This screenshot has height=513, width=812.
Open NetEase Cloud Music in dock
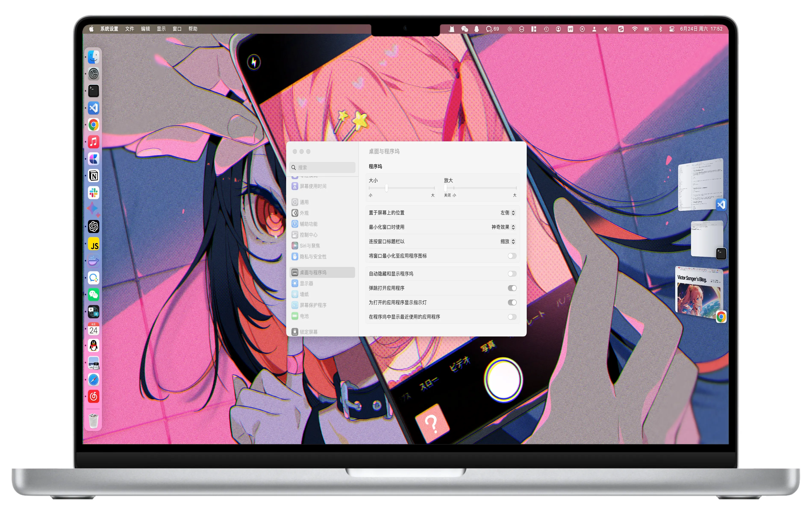(x=93, y=397)
